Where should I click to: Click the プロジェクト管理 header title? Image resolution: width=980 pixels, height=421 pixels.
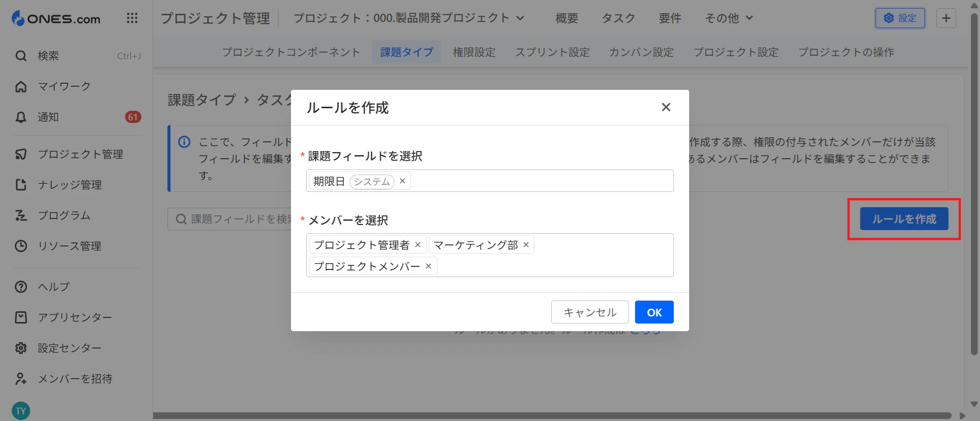pos(215,18)
